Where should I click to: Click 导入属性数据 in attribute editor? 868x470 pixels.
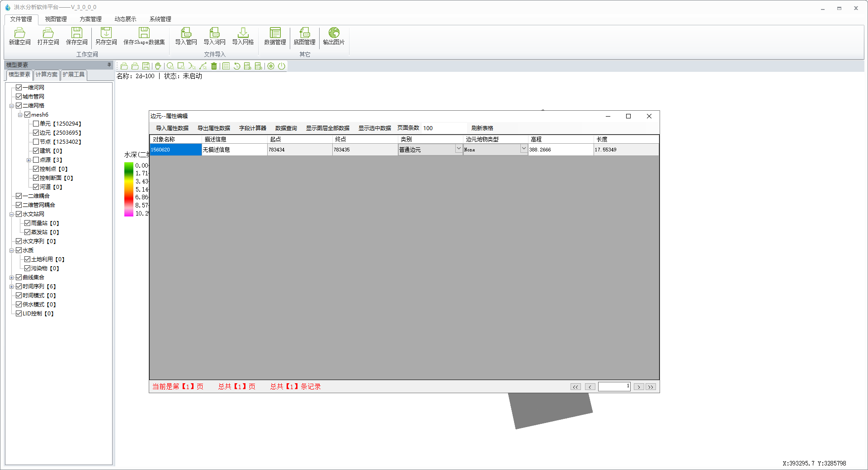[x=172, y=128]
